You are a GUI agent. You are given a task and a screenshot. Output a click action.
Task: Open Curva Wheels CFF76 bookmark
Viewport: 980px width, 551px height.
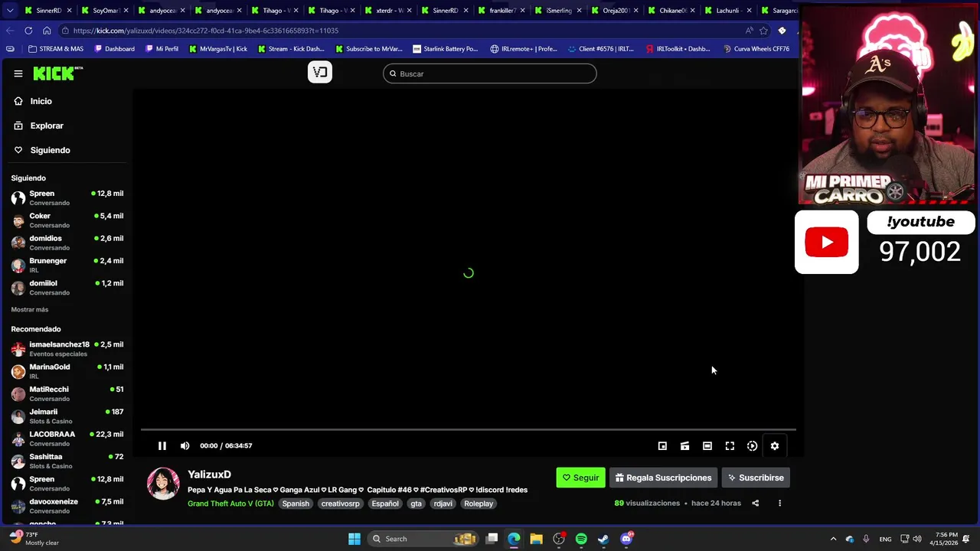[x=756, y=49]
